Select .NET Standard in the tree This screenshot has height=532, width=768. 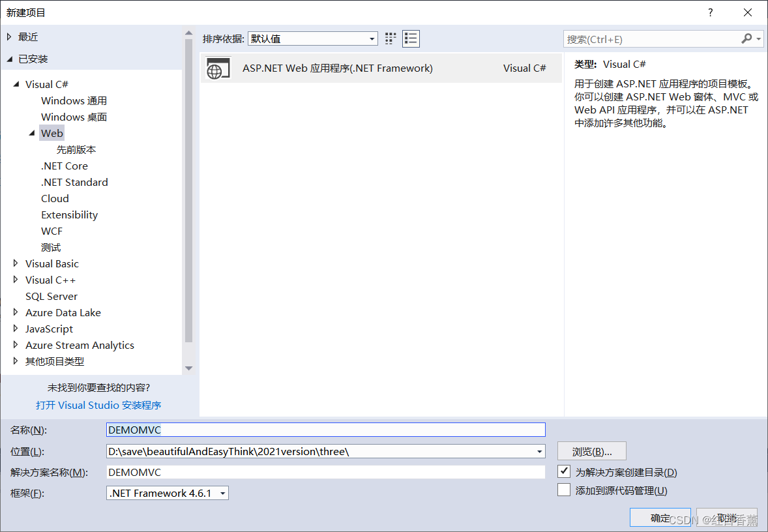click(x=74, y=183)
